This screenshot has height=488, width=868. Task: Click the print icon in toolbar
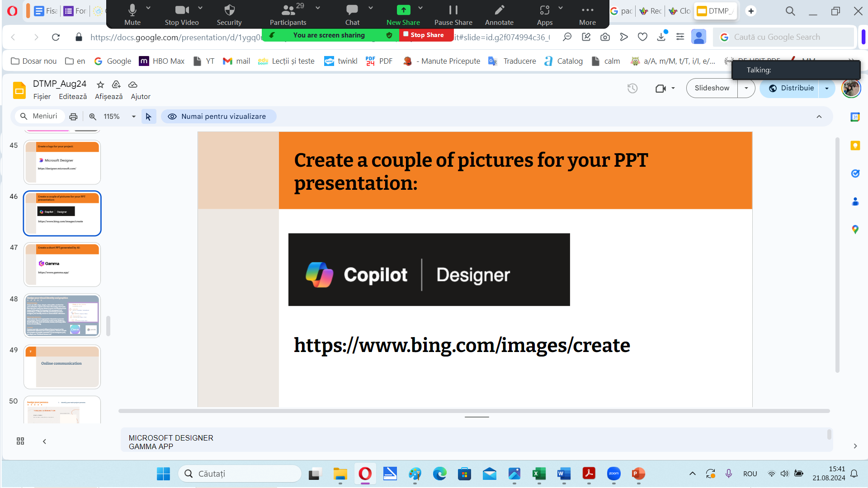73,117
